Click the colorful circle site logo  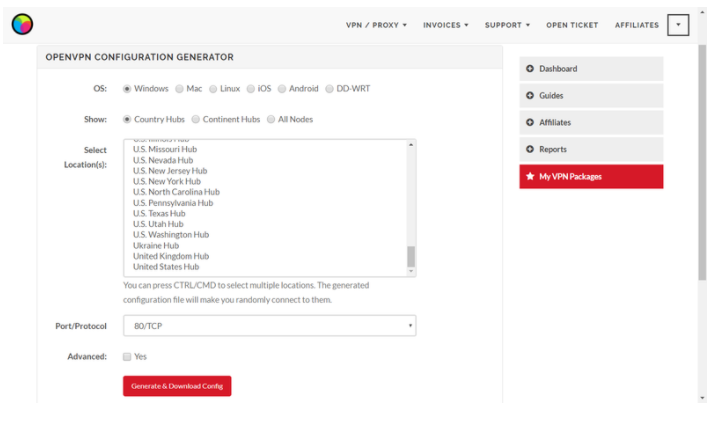[x=22, y=24]
